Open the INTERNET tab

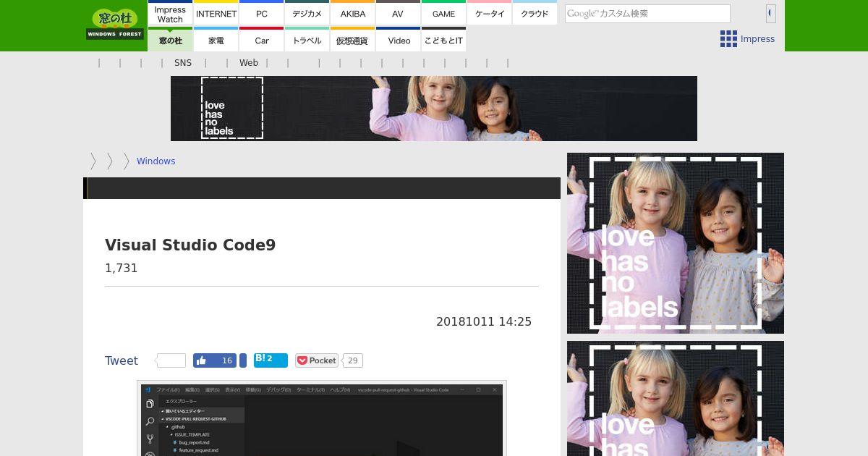click(216, 14)
